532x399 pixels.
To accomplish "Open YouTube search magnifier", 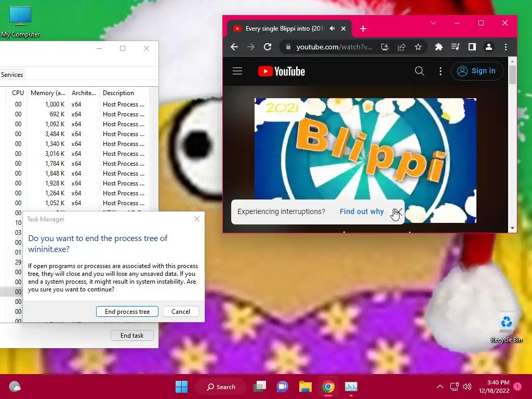I will (420, 71).
